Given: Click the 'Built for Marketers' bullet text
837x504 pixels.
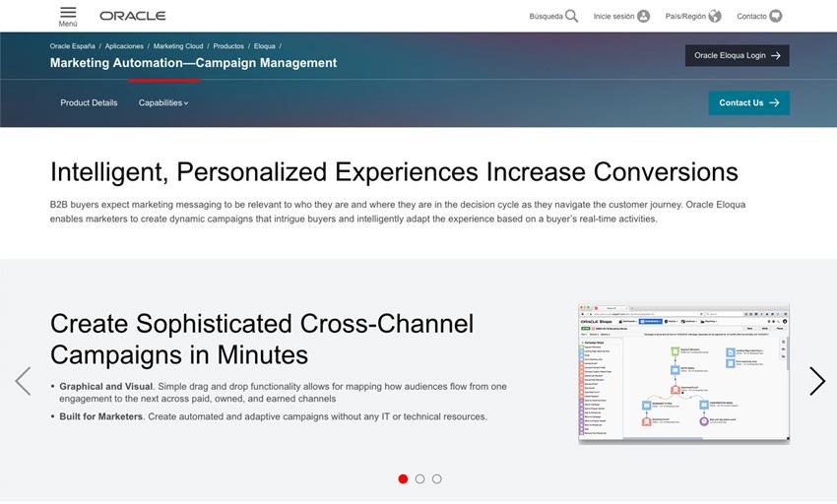Looking at the screenshot, I should [274, 416].
